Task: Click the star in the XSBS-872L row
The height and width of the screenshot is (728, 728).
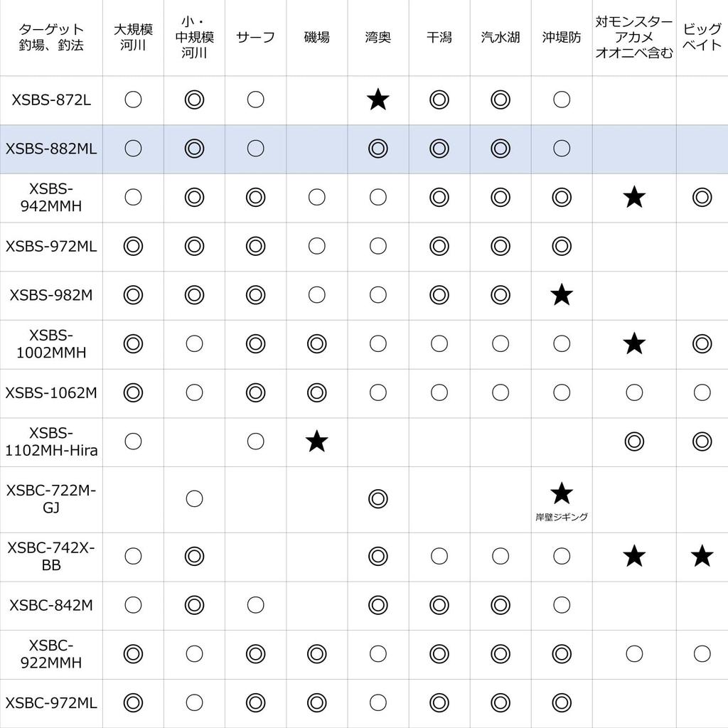Action: [x=378, y=100]
